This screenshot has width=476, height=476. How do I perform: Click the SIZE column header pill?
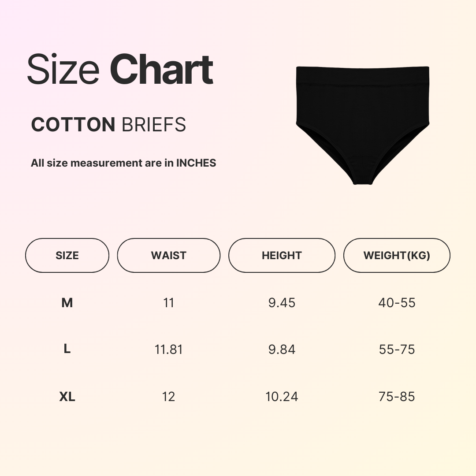pyautogui.click(x=67, y=256)
